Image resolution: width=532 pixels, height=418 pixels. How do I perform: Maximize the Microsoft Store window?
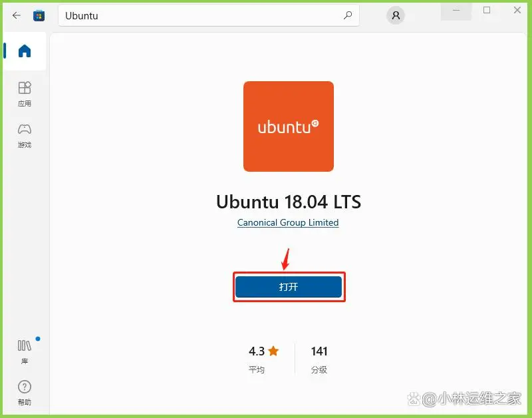coord(487,11)
